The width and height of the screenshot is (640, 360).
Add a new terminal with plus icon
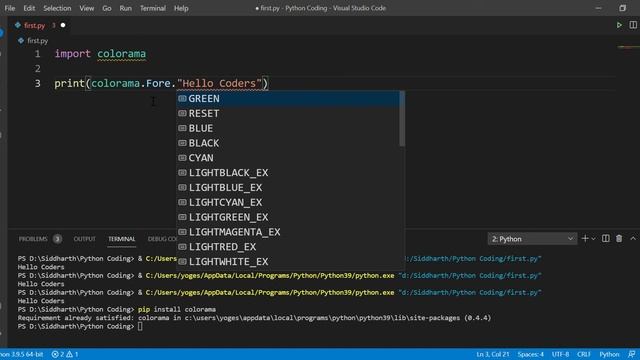585,239
